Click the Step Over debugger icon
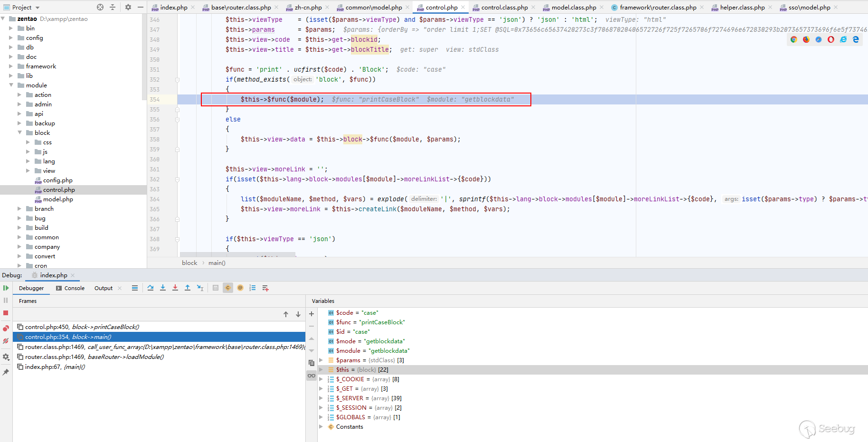This screenshot has height=442, width=868. point(151,288)
